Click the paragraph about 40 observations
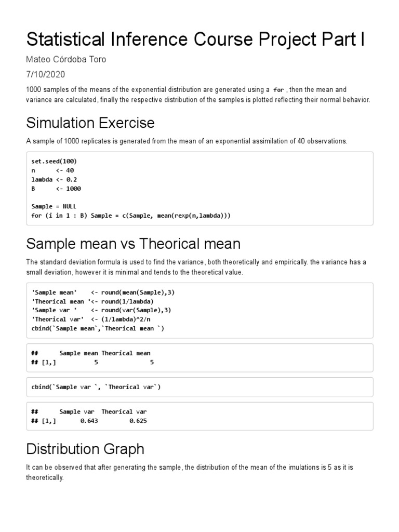 pos(187,141)
